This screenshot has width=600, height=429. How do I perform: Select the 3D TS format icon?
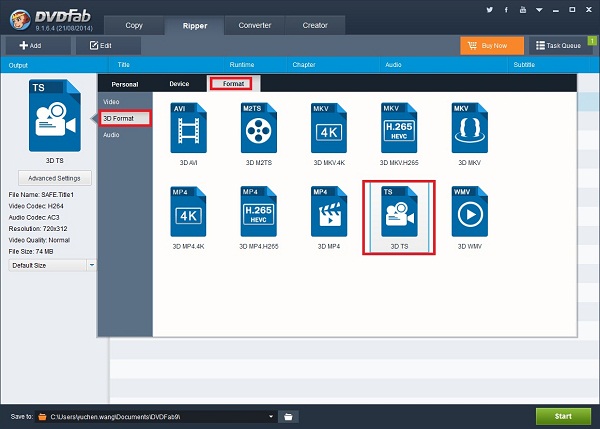[x=399, y=211]
